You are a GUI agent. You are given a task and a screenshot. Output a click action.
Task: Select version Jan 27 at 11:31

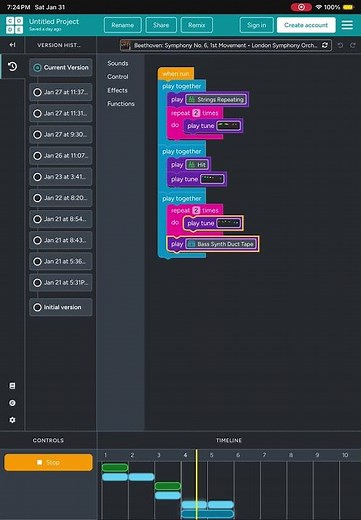61,113
